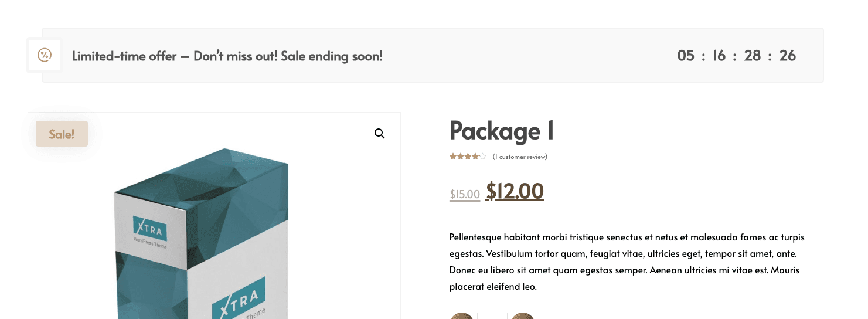
Task: Click the star rating below the Package 1 title
Action: pos(467,157)
